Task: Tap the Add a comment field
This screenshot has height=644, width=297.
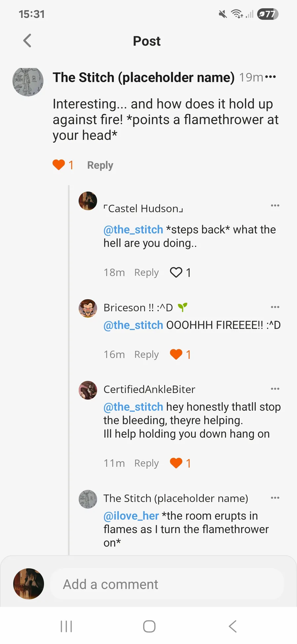Action: 167,584
